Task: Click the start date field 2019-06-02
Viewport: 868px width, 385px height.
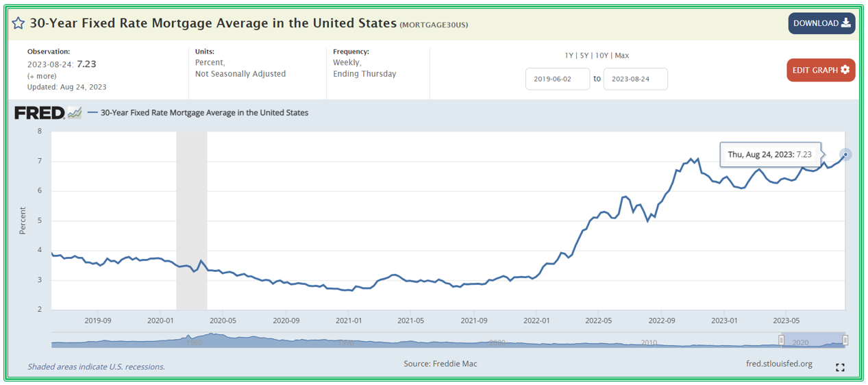Action: (x=558, y=79)
